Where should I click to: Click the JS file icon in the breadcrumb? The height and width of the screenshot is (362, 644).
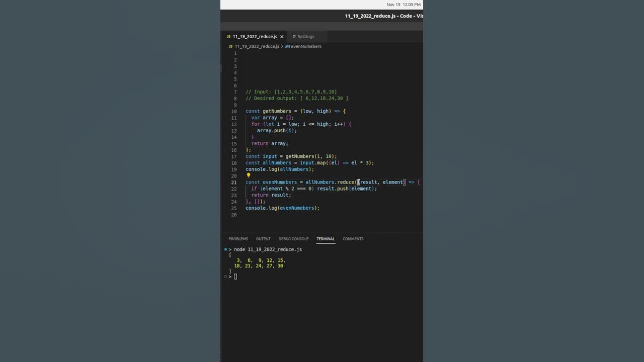click(231, 46)
